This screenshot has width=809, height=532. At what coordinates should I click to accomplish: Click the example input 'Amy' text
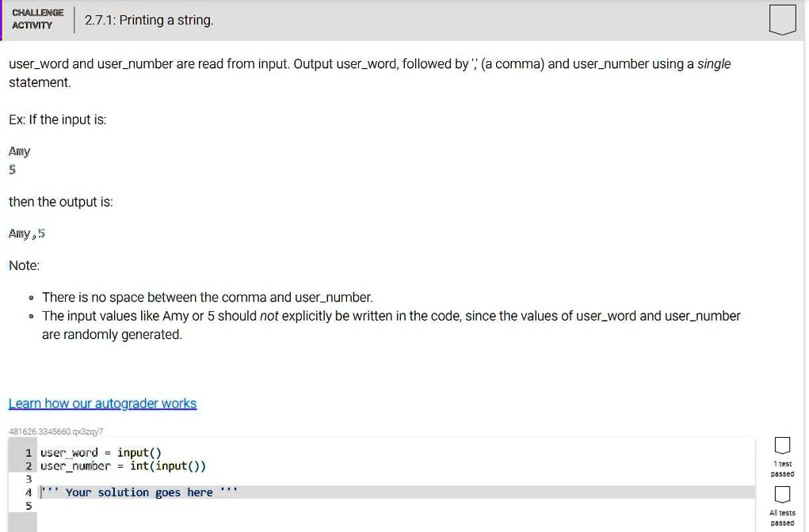coord(20,151)
